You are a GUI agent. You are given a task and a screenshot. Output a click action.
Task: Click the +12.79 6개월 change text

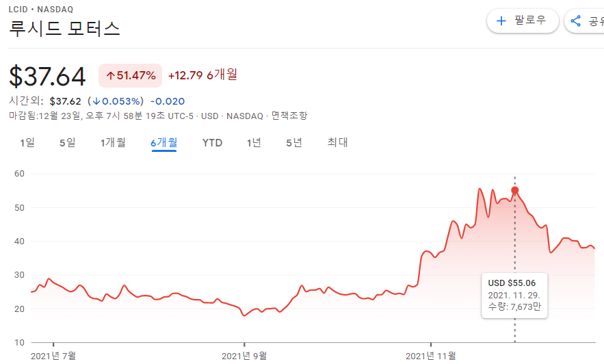coord(202,75)
